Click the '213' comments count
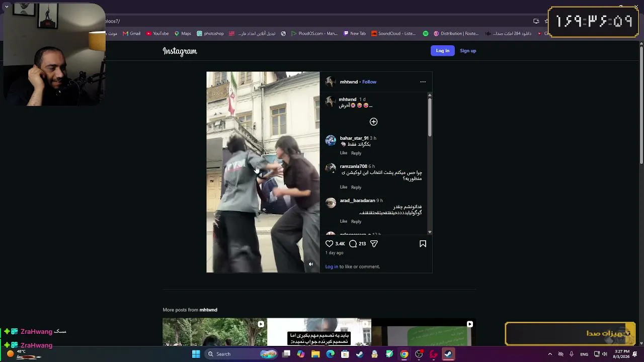The height and width of the screenshot is (362, 644). [362, 244]
